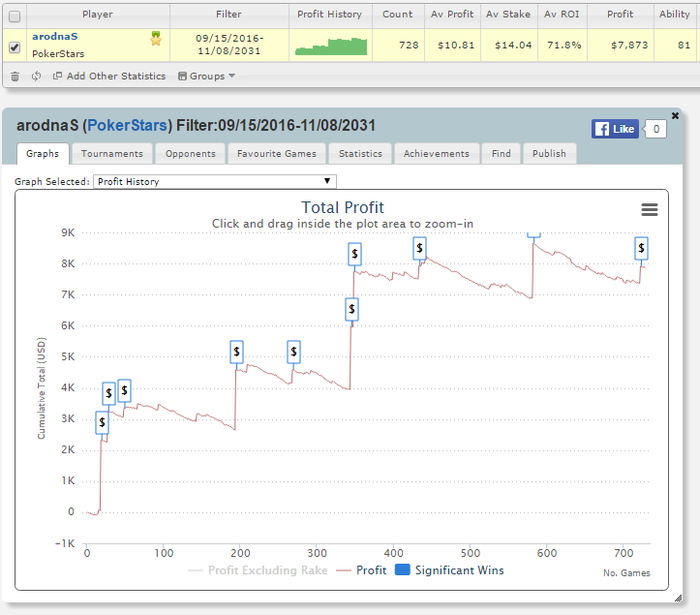Sort by the Av Profit column header

click(452, 15)
